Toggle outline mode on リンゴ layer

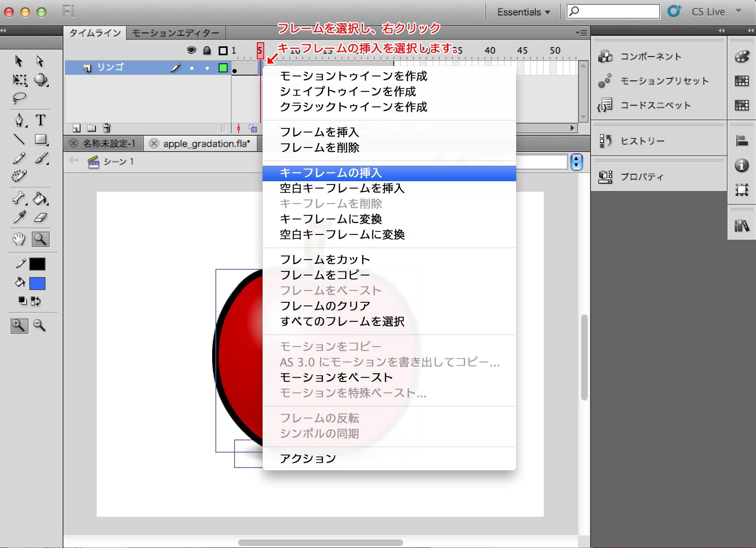(x=223, y=68)
